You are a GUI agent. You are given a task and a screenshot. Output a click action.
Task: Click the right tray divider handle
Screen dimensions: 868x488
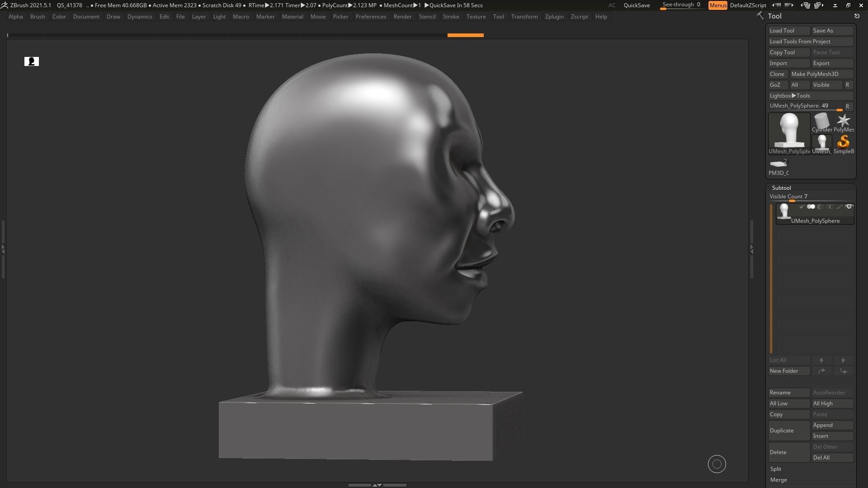(751, 249)
